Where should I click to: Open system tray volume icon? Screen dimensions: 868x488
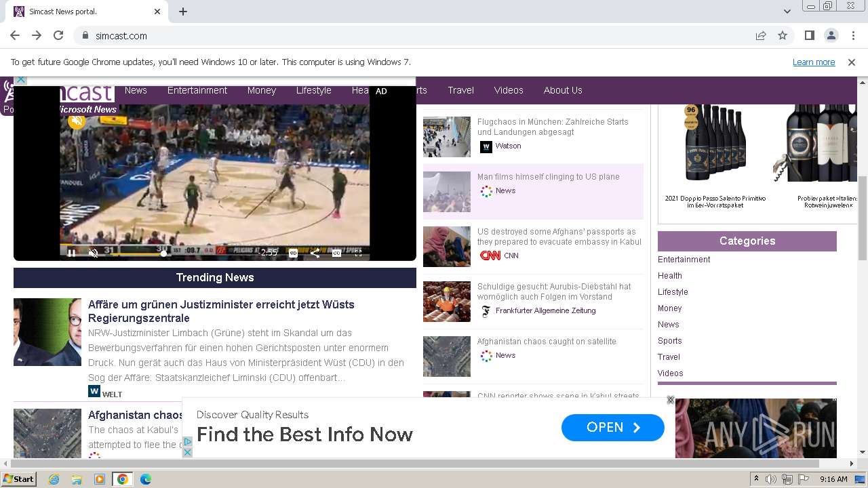click(x=772, y=479)
